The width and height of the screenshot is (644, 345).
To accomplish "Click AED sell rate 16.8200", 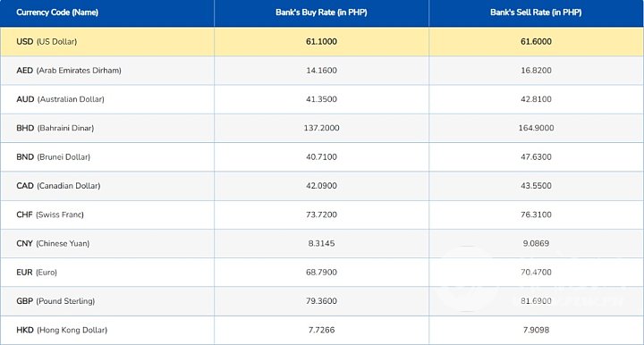I will point(536,70).
